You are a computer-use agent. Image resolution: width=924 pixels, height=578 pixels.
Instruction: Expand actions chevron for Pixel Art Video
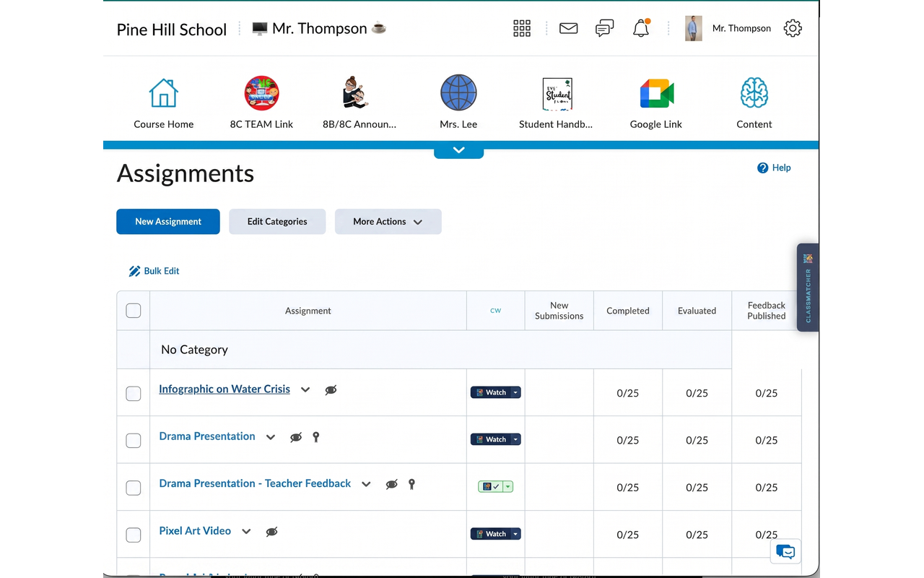coord(246,532)
